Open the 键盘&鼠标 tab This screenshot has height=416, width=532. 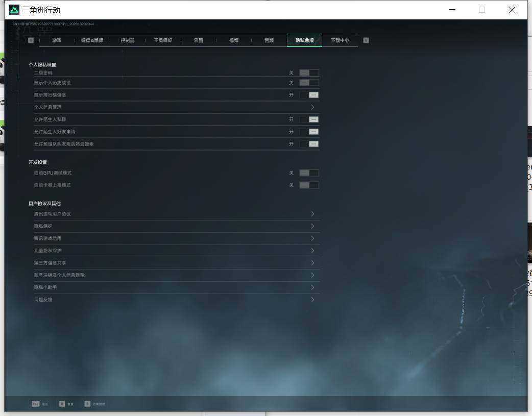[92, 40]
